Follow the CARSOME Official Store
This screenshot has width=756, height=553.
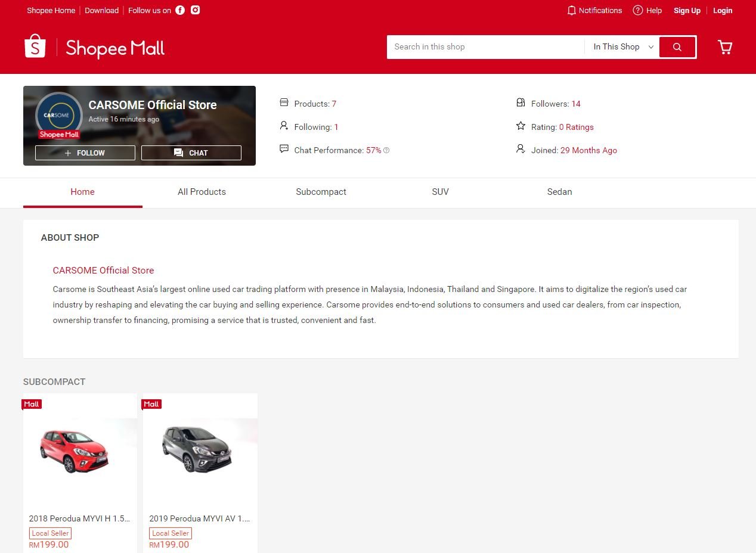click(x=85, y=153)
